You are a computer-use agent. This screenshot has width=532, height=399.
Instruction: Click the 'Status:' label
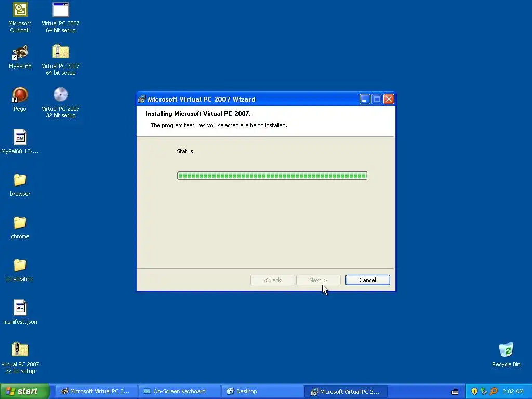185,151
